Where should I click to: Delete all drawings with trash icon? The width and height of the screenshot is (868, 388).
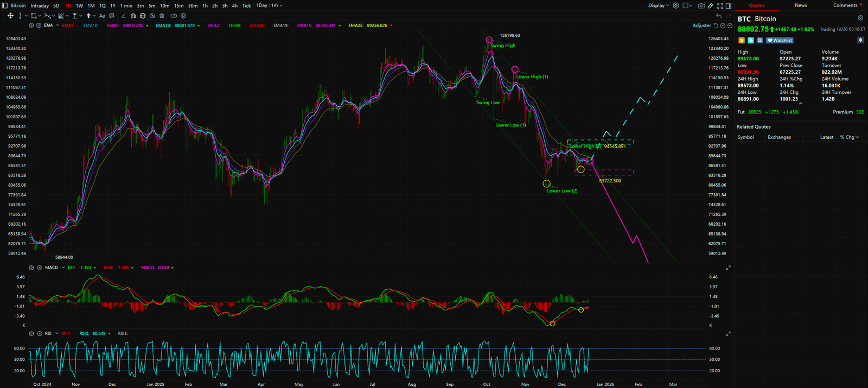click(162, 16)
